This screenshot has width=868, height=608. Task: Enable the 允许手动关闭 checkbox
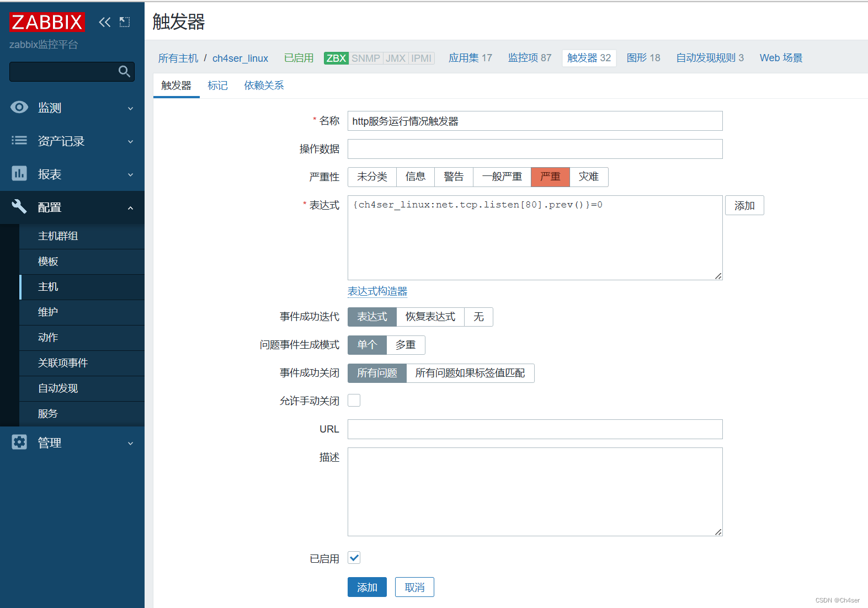(x=354, y=401)
